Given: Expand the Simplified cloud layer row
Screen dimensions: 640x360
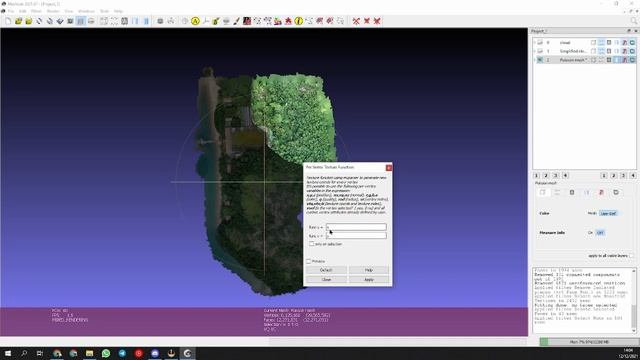Looking at the screenshot, I should point(535,51).
